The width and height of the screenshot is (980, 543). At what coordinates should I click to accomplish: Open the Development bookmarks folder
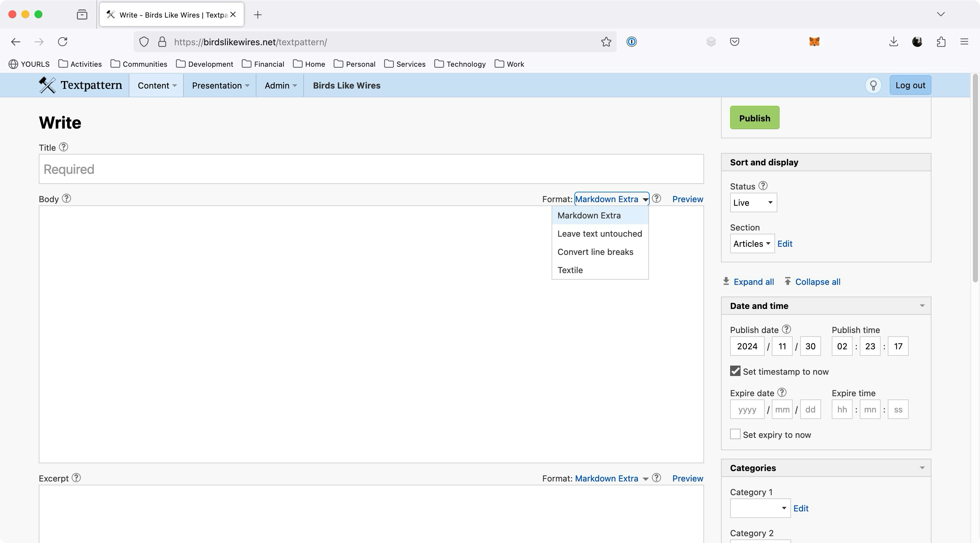(x=205, y=64)
